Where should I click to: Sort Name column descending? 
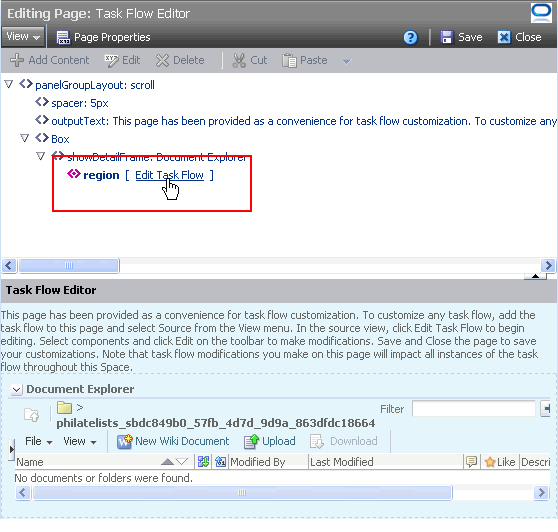click(x=181, y=462)
